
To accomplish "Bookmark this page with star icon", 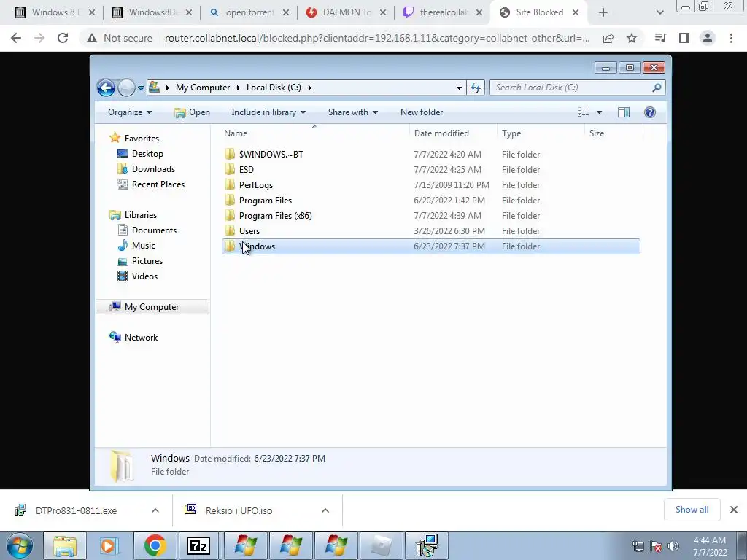I will pyautogui.click(x=632, y=38).
